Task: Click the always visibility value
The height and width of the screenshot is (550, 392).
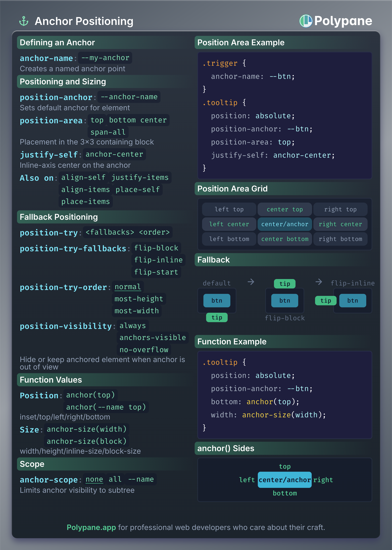Action: 133,326
